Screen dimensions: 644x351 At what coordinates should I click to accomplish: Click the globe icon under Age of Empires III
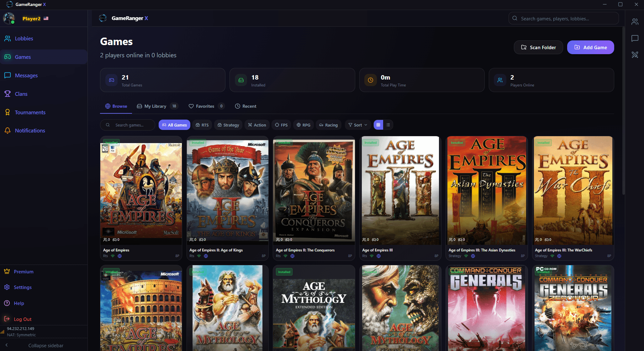[378, 256]
